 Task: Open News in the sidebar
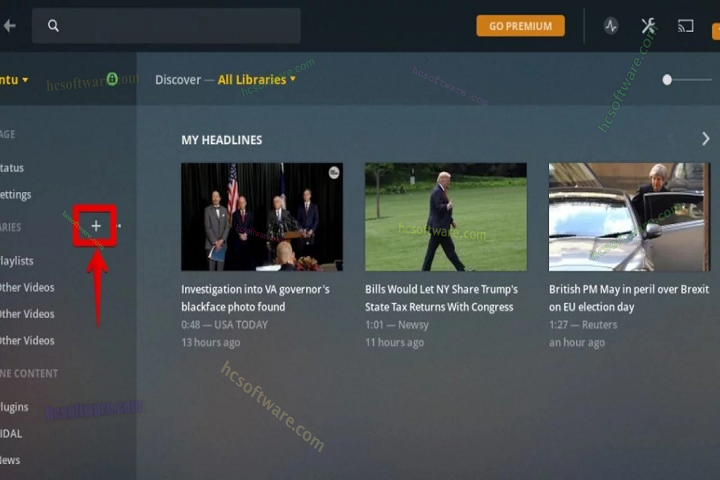tap(10, 460)
